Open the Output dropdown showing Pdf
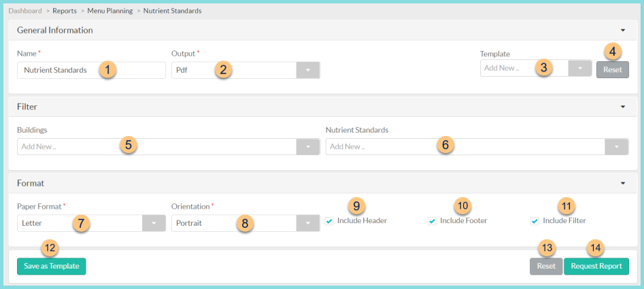Image resolution: width=644 pixels, height=289 pixels. pyautogui.click(x=245, y=70)
